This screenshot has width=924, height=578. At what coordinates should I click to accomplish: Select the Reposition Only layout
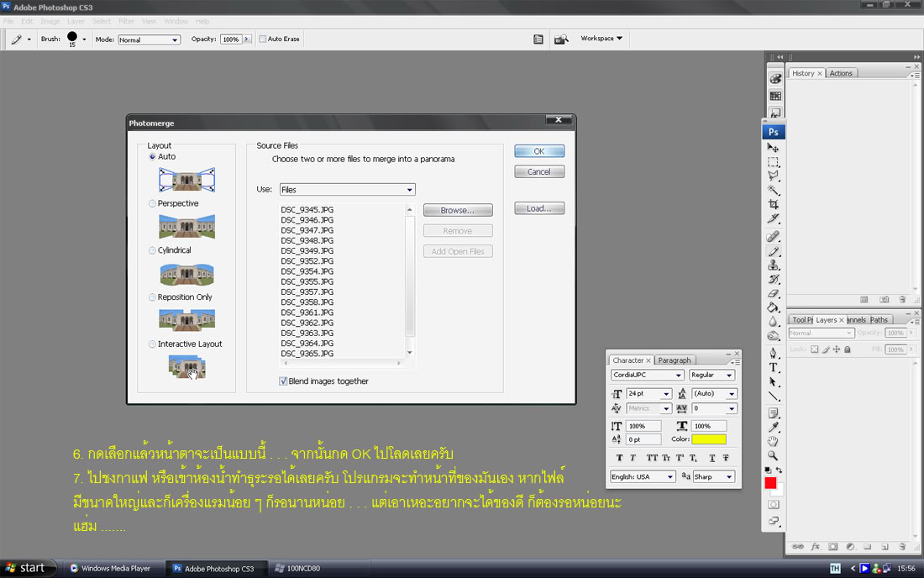[x=153, y=297]
